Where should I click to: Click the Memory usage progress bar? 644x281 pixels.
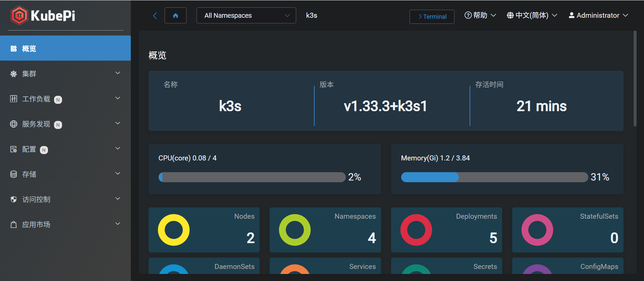click(x=494, y=177)
